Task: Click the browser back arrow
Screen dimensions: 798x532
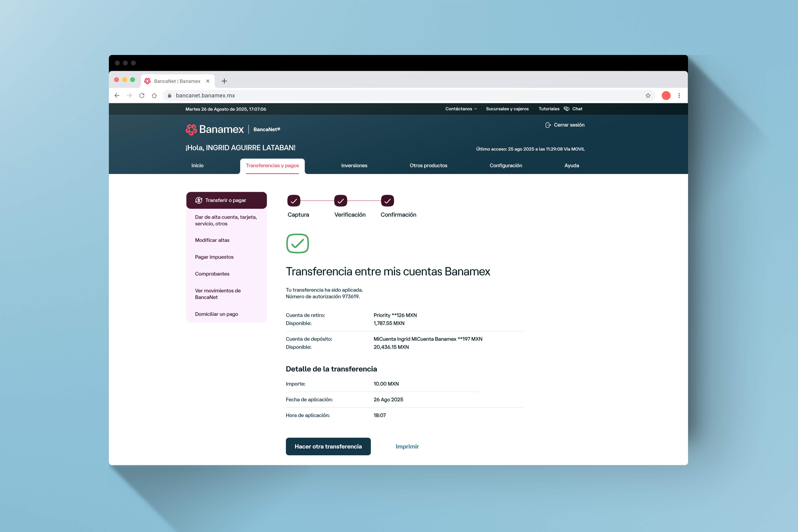Action: coord(117,96)
